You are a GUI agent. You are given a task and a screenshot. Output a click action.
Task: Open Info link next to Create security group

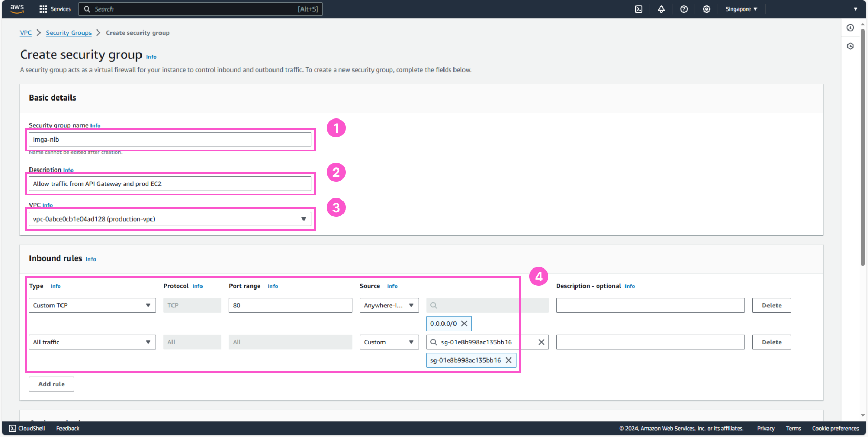pyautogui.click(x=151, y=57)
